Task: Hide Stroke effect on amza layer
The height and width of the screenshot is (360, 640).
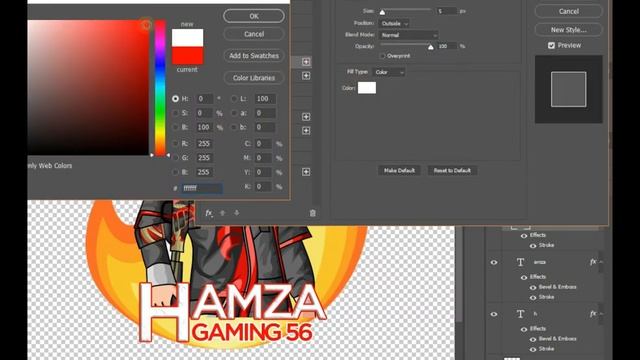Action: pos(533,298)
